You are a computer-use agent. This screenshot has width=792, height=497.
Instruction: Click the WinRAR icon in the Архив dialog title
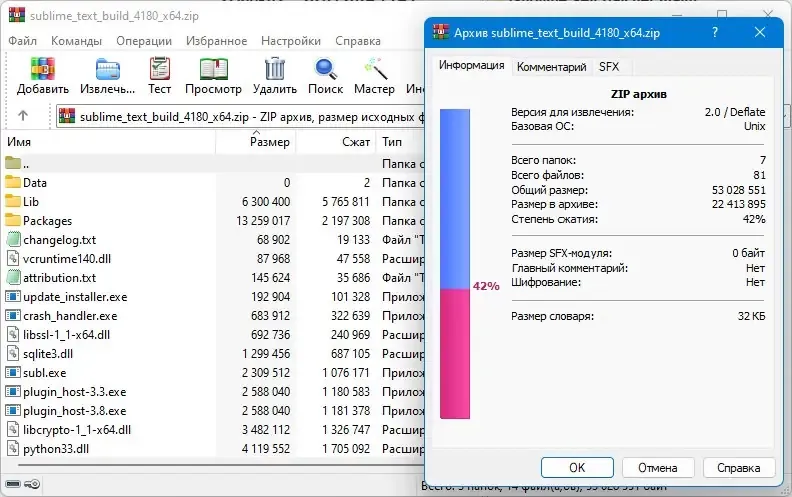tap(441, 32)
